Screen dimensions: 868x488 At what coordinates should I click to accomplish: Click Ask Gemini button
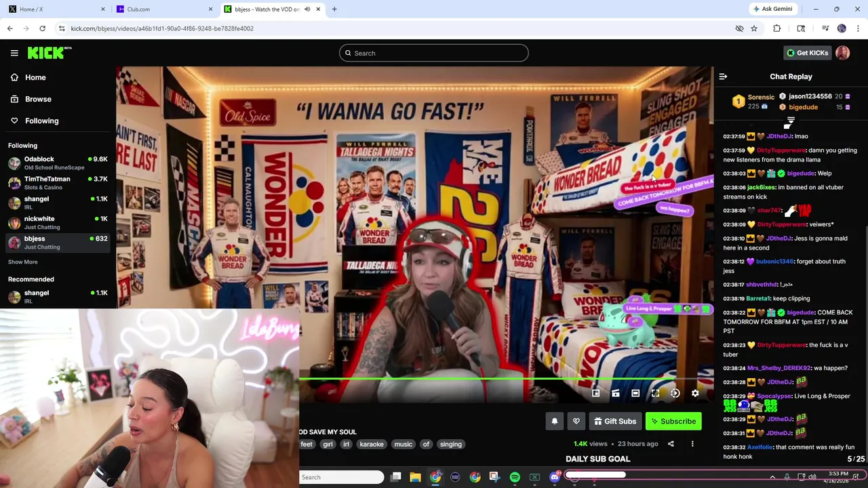click(x=772, y=9)
